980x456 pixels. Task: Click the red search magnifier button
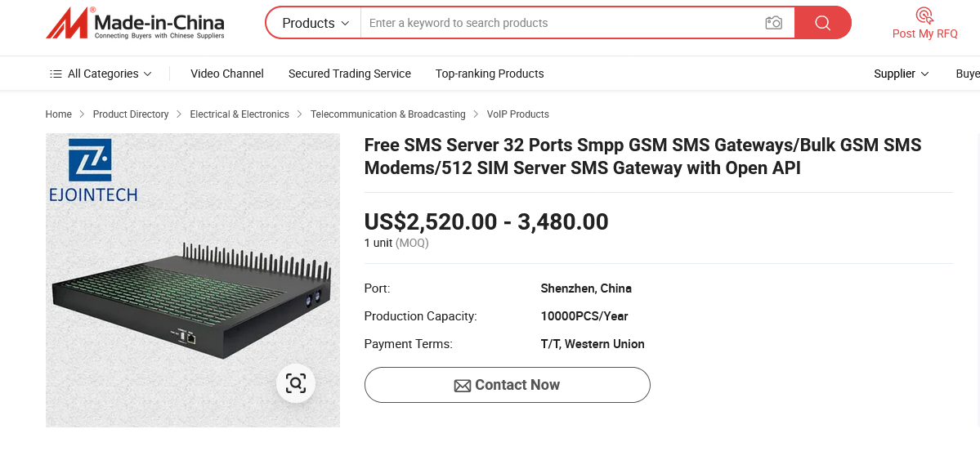822,23
